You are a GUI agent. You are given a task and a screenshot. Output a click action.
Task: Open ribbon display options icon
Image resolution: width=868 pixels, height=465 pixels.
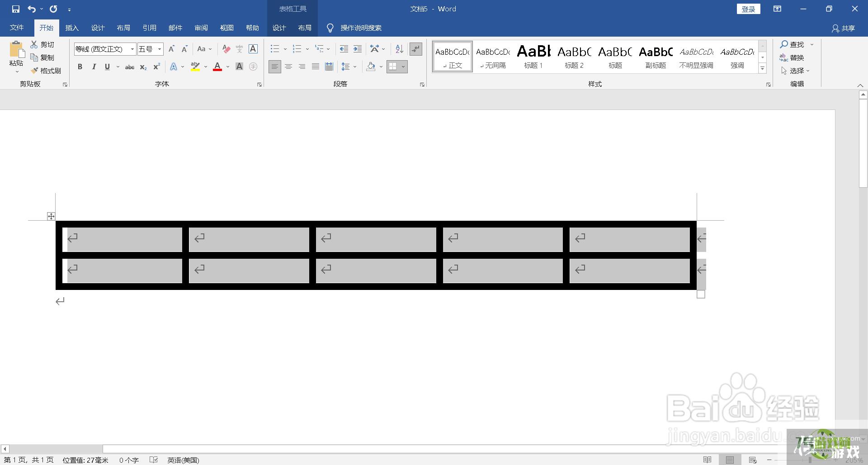778,9
